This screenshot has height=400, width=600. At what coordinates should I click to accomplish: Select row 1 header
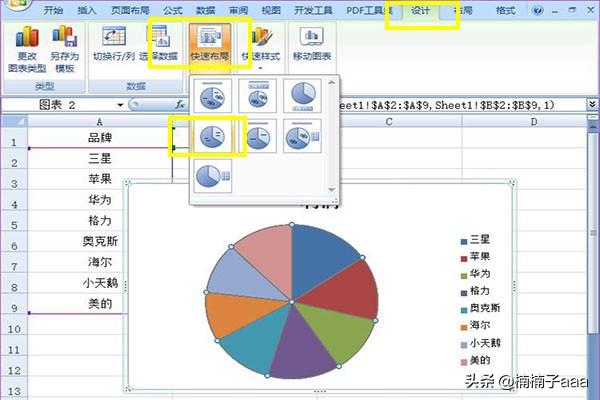[x=14, y=139]
